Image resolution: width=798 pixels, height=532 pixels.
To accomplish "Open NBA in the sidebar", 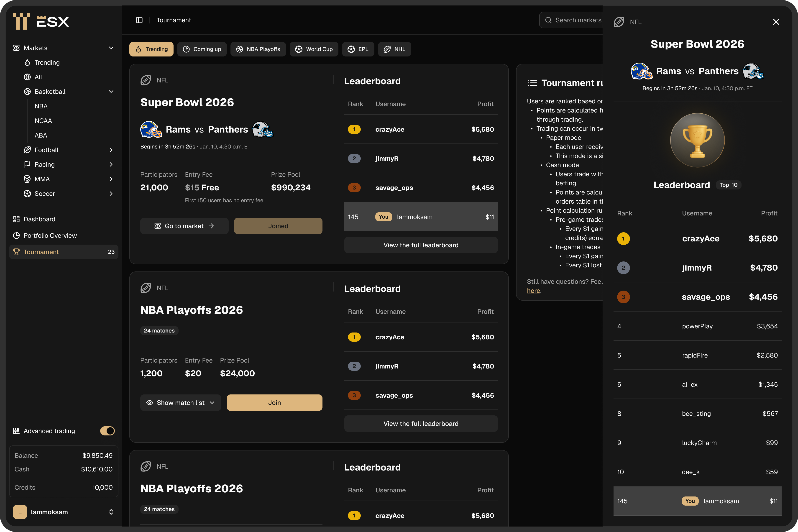I will click(41, 106).
